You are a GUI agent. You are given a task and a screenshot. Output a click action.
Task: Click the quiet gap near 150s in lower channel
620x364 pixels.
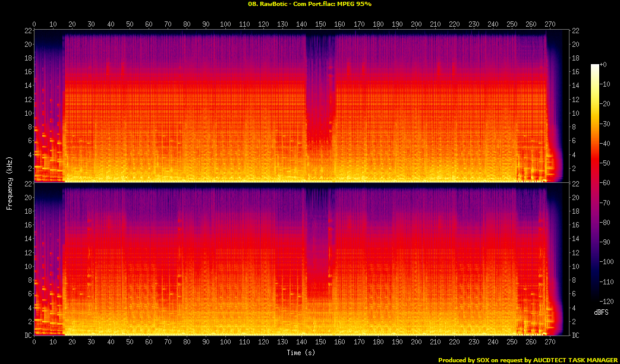click(x=320, y=238)
